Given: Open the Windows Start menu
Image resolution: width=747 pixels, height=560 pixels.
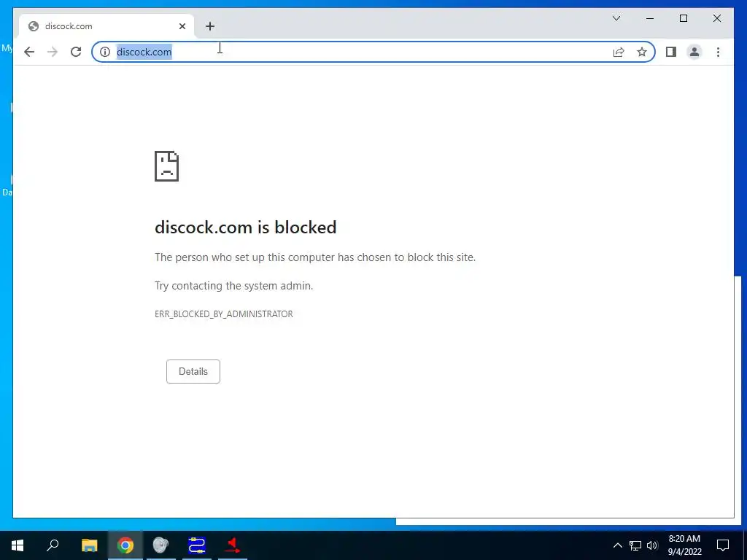Looking at the screenshot, I should [x=18, y=545].
